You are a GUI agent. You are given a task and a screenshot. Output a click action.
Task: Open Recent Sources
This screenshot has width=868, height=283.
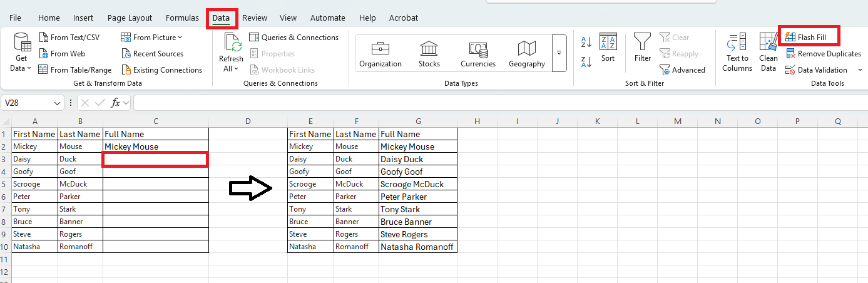click(152, 54)
